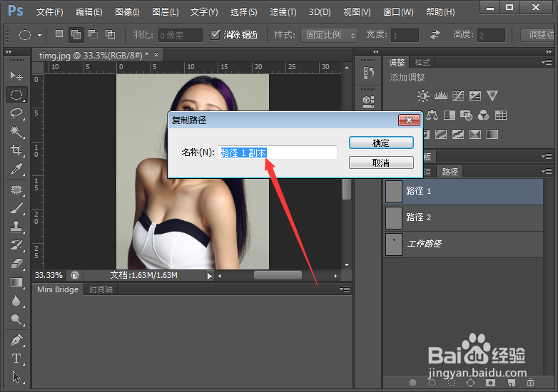Open the 3D panel icon

[368, 102]
